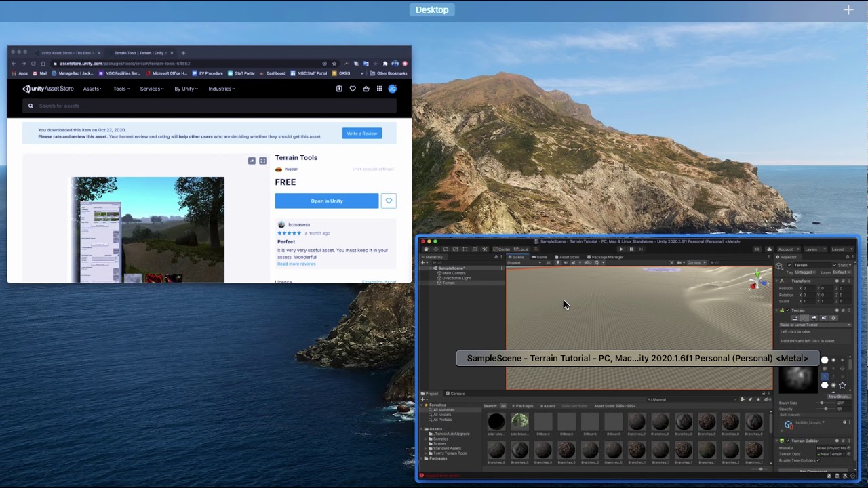The height and width of the screenshot is (488, 868).
Task: Select the Rotate tool in Unity toolbar
Action: [x=446, y=249]
